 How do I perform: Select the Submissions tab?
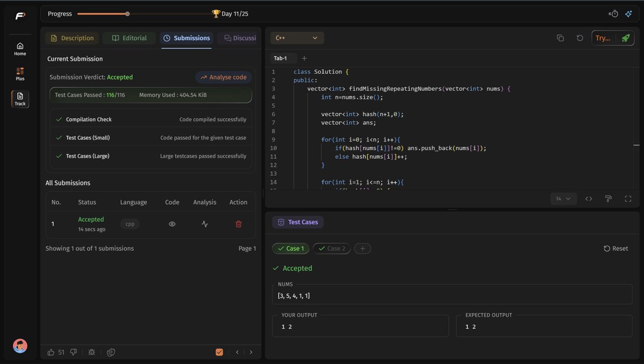[x=186, y=38]
